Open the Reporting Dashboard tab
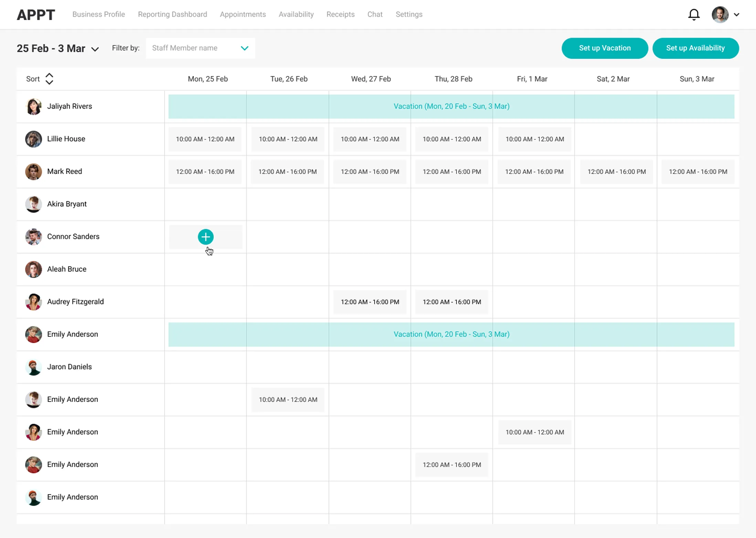 pos(172,14)
